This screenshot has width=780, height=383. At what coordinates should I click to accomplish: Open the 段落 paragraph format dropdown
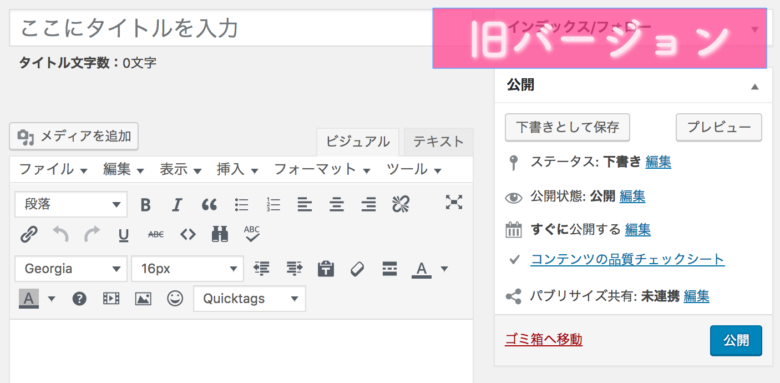tap(71, 204)
